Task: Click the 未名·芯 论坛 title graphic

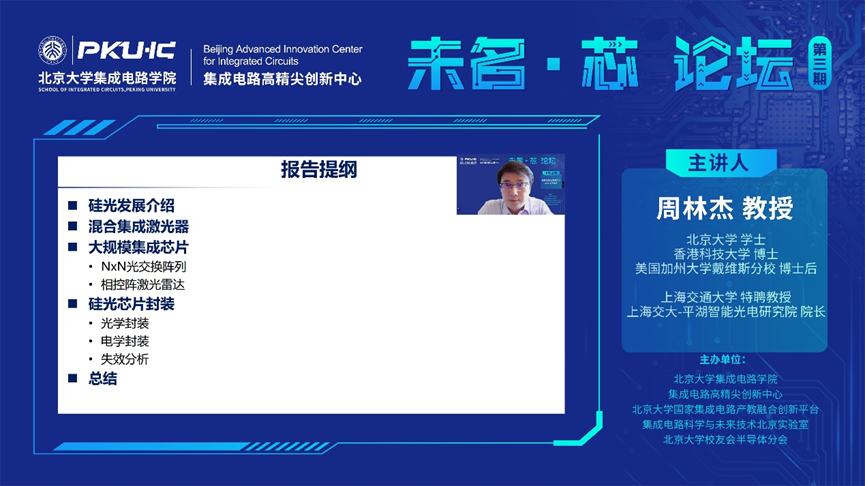Action: coord(600,62)
